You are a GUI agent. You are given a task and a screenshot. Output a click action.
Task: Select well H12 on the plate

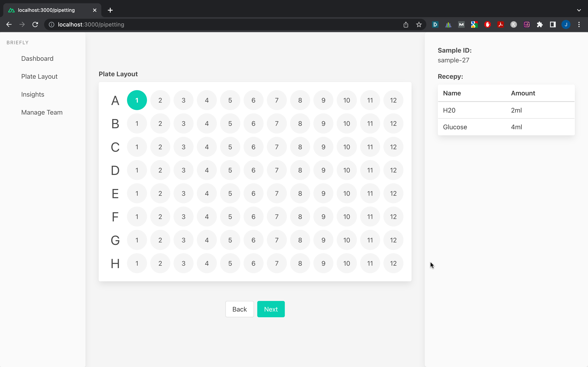pos(393,263)
